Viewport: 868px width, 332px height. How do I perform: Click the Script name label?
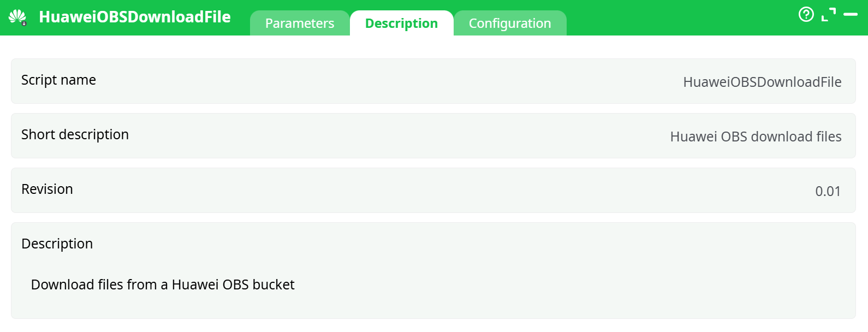point(58,80)
